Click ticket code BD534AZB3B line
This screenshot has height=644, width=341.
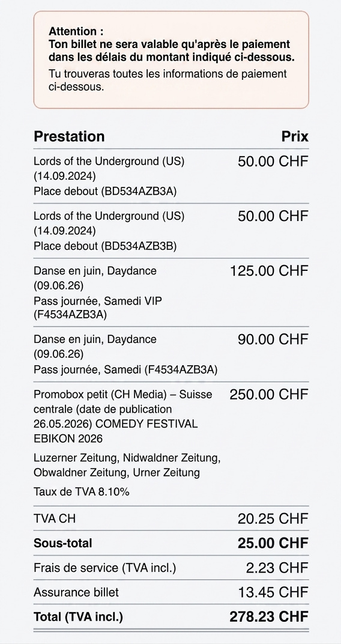(105, 246)
